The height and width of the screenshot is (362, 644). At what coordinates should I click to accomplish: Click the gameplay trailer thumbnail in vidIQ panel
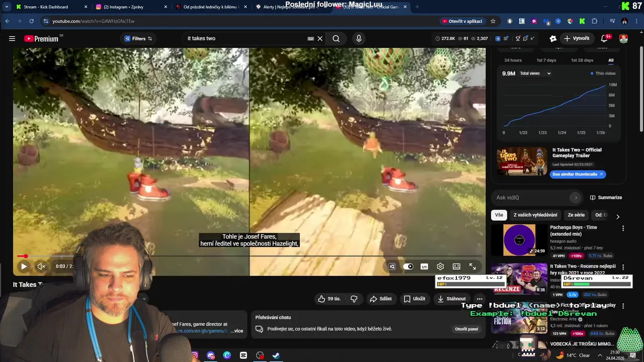(522, 161)
